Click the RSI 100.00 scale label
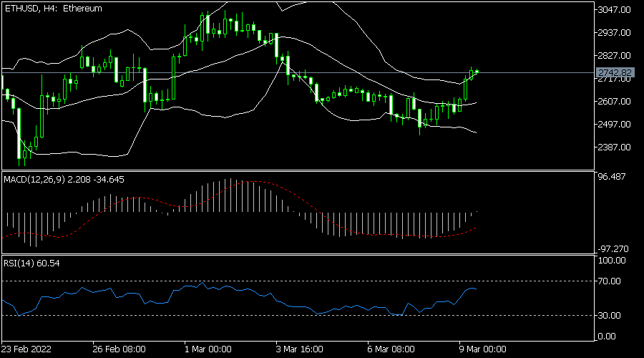Screen dimensions: 644x358 tap(612, 261)
